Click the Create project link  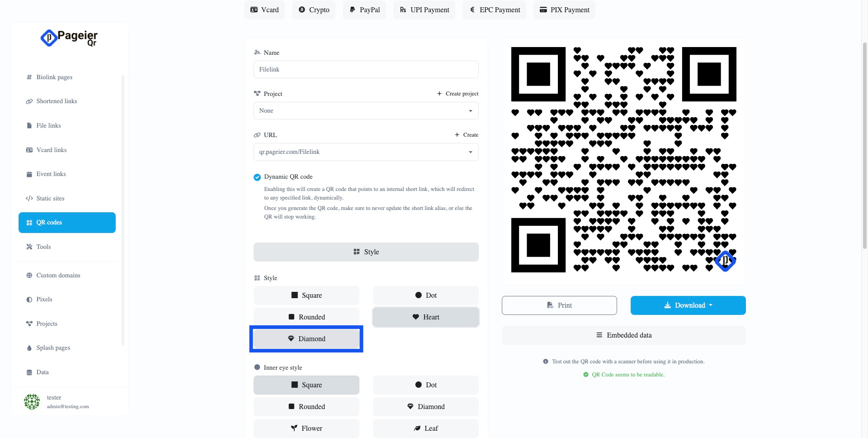(x=458, y=94)
